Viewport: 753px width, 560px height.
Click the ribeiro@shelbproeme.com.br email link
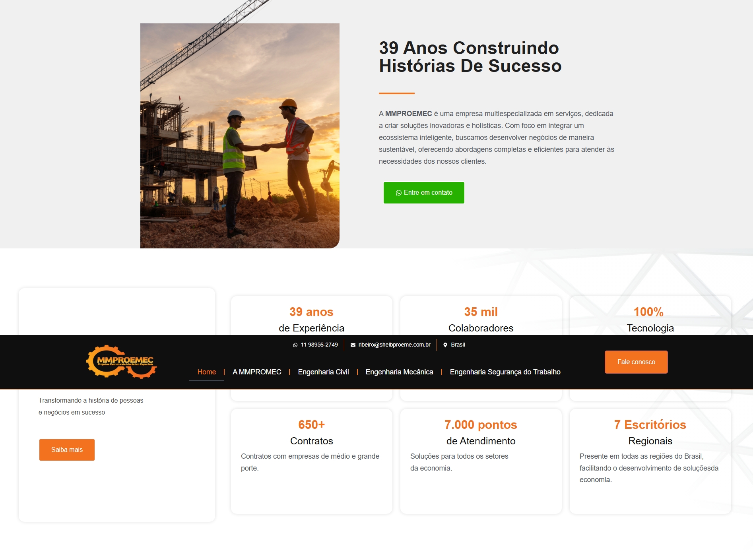394,345
